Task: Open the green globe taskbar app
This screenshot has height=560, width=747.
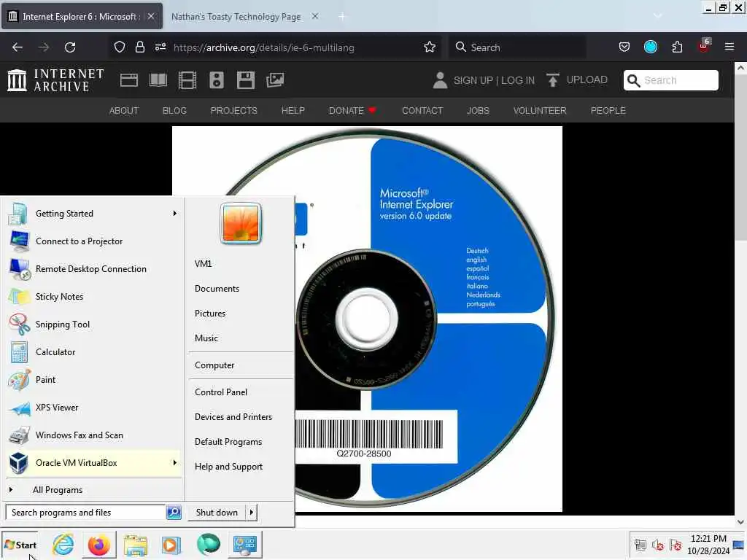Action: pos(208,544)
